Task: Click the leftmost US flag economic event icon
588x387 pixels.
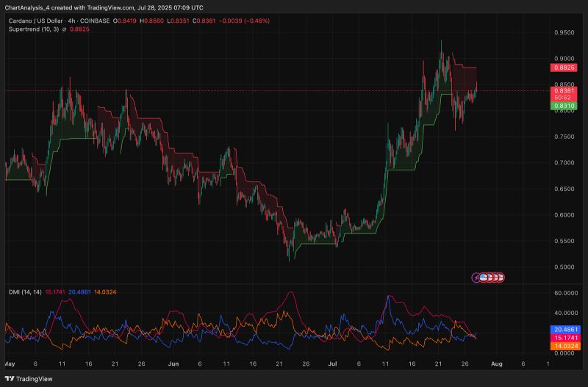Action: coord(484,277)
